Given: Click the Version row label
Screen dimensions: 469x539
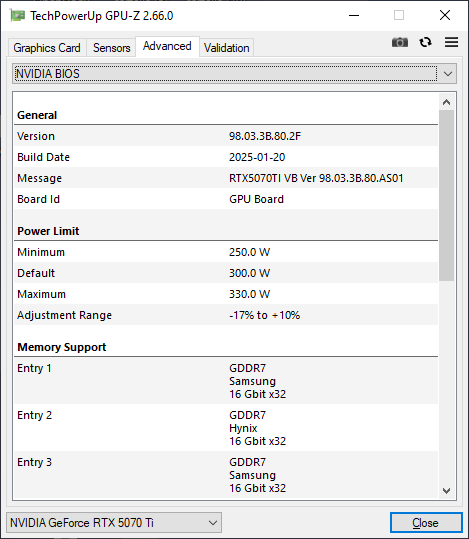Looking at the screenshot, I should 36,136.
